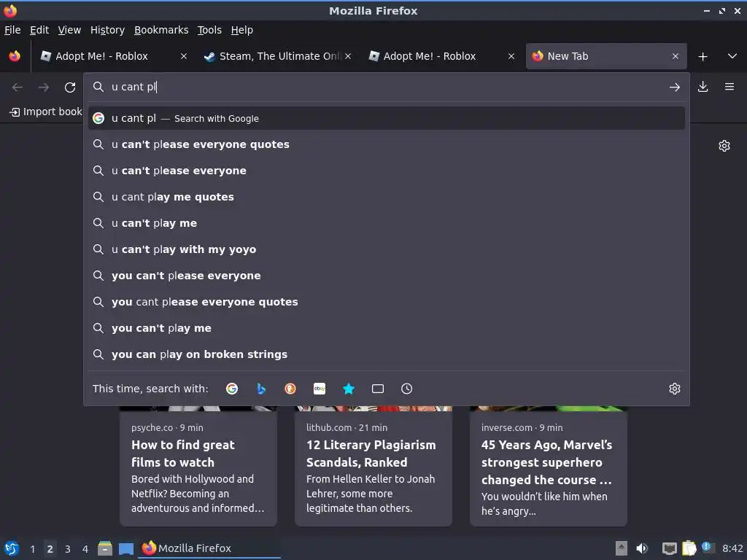Search this time with Google icon
This screenshot has height=560, width=747.
232,389
